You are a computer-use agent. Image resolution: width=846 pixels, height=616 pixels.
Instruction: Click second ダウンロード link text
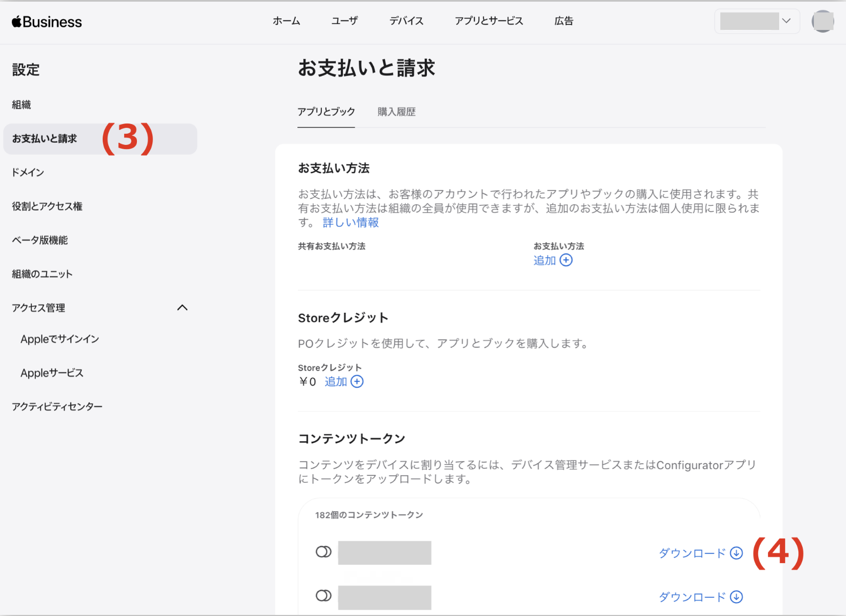(692, 597)
